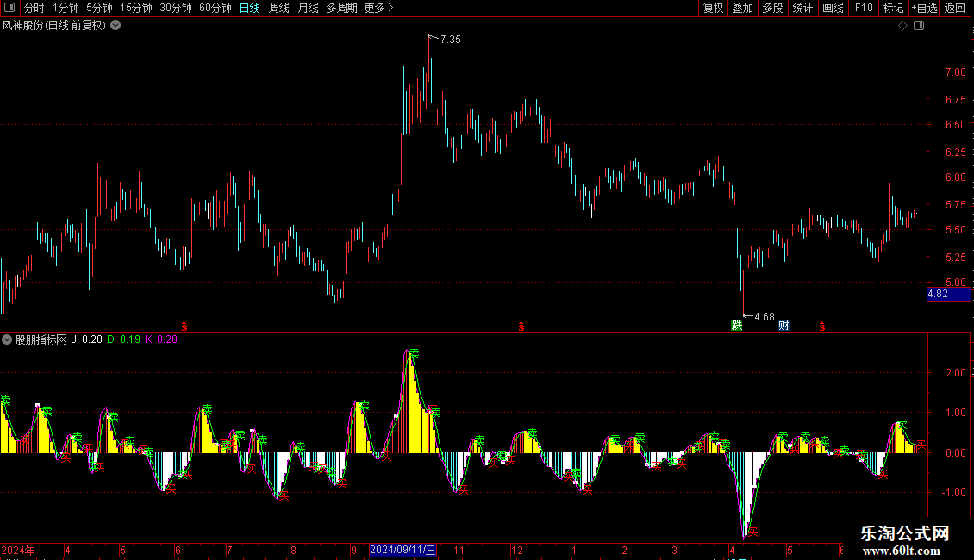Open the 多股 multi-stock view
This screenshot has width=974, height=560.
(773, 8)
